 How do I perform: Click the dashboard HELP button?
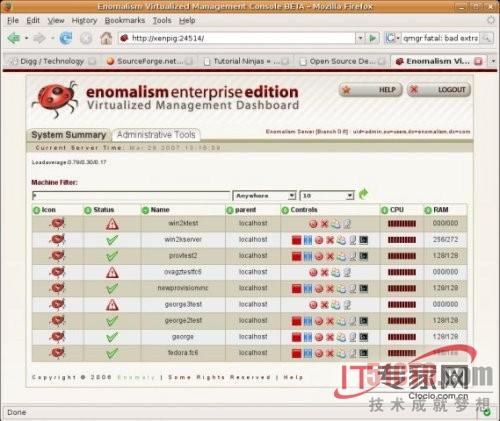point(371,90)
